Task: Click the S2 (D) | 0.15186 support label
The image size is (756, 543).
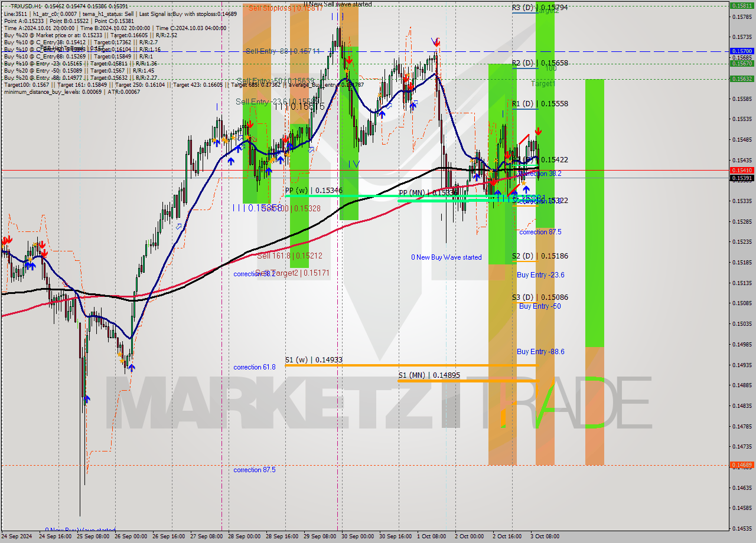Action: pos(540,256)
